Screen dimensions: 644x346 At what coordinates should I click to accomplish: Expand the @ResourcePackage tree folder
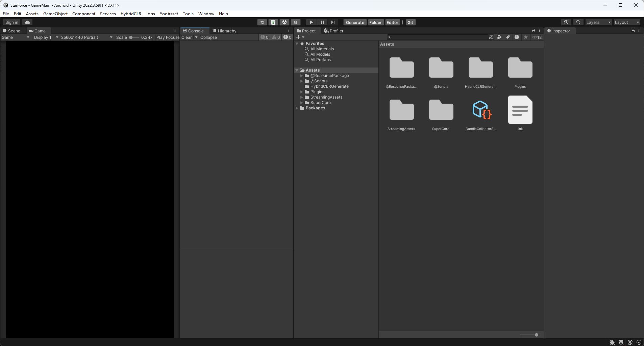tap(302, 76)
